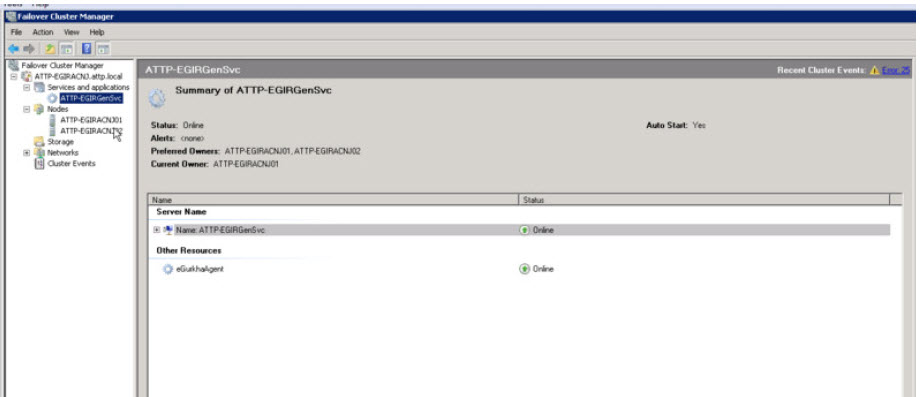This screenshot has width=921, height=397.
Task: Click the Storage icon in the tree
Action: 39,142
